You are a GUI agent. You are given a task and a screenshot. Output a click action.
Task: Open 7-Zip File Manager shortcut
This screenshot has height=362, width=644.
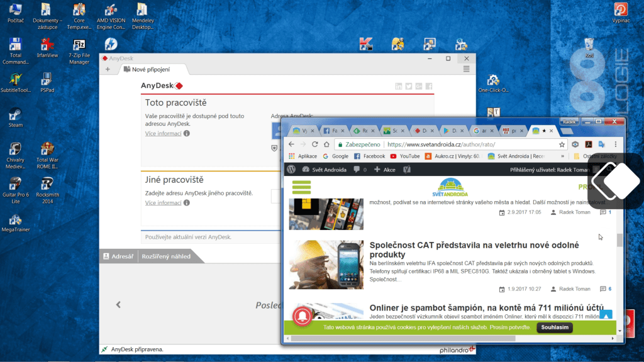79,51
